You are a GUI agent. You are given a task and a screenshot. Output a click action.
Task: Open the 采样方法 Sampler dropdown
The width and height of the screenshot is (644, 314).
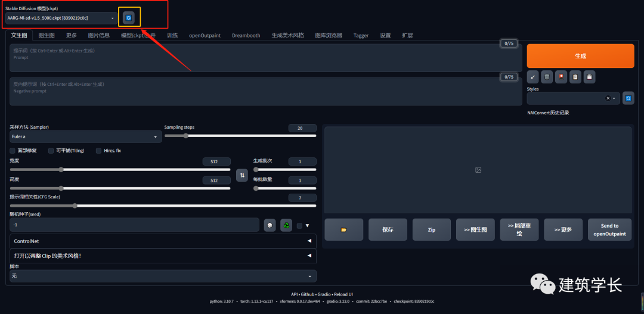[86, 136]
